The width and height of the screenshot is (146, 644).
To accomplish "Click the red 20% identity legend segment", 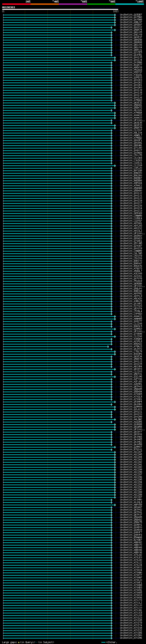I will tap(16, 4).
